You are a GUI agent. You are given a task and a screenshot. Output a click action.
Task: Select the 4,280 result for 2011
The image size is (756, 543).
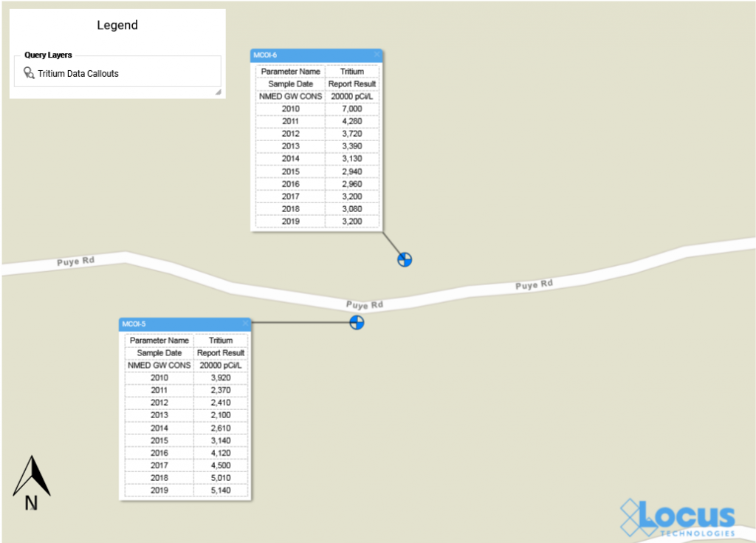[352, 121]
